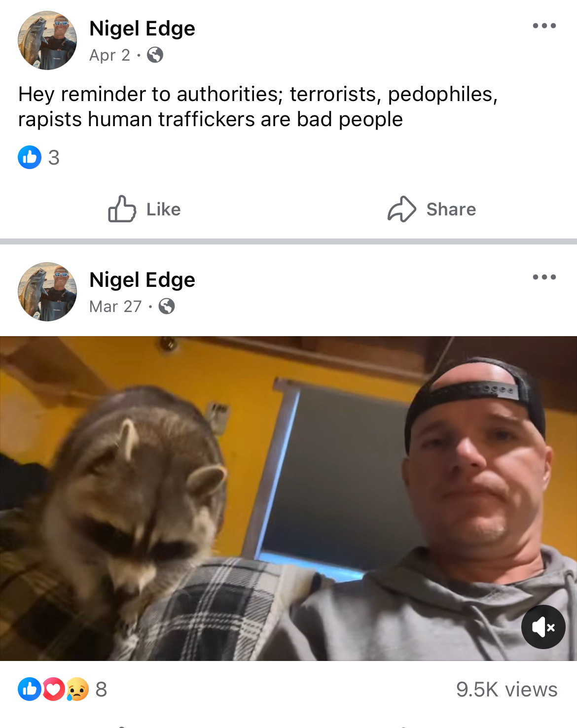
Task: Open Nigel Edge profile picture on video post
Action: click(47, 292)
